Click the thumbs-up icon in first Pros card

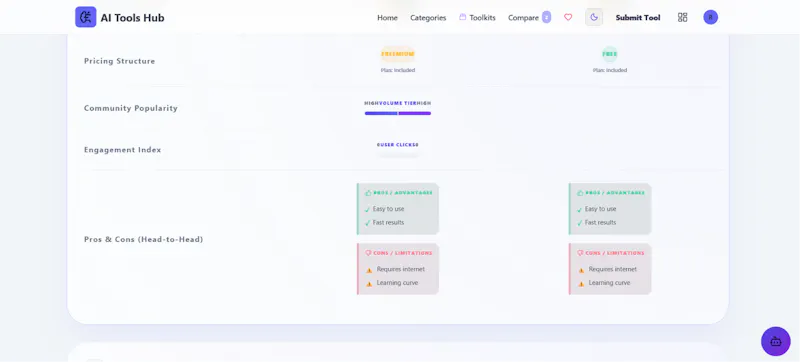click(368, 193)
